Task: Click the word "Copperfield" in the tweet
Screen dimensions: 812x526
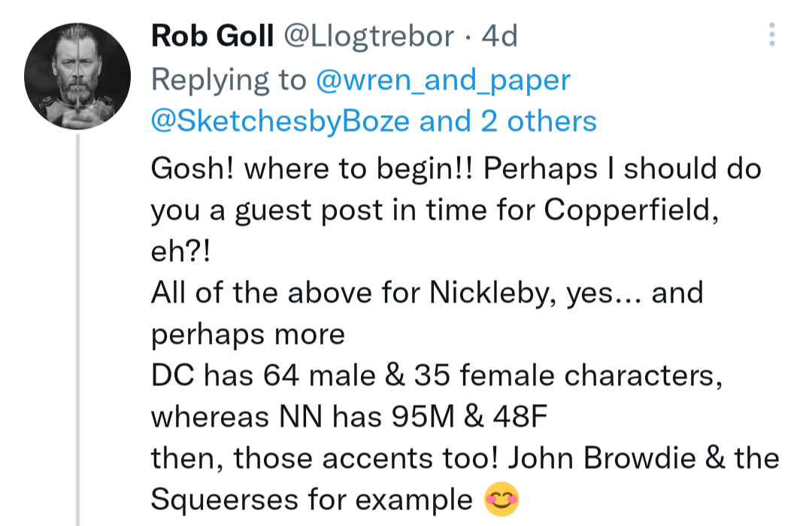Action: click(x=626, y=209)
